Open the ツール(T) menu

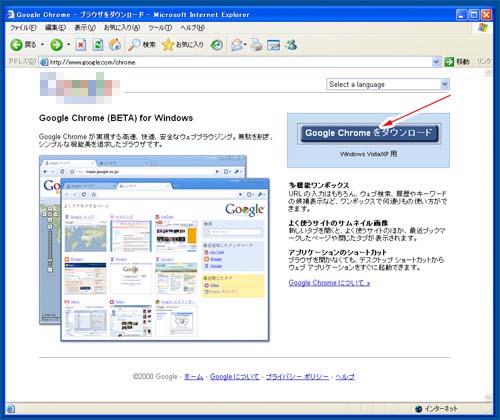tap(160, 28)
